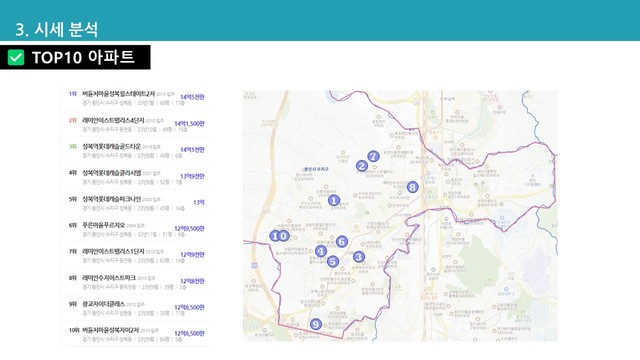Select 3위 성복역롯데캐슬골드타운 entry
This screenshot has height=360, width=640.
pos(136,151)
